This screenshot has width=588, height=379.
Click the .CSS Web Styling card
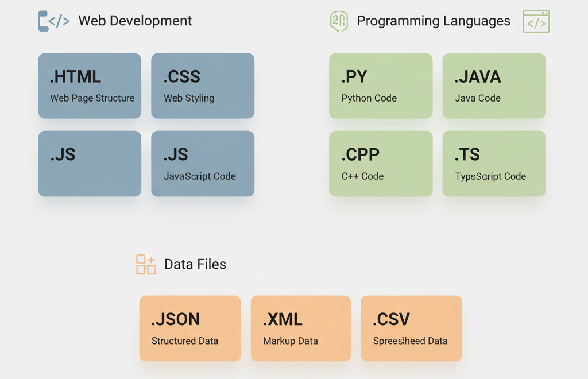[203, 86]
